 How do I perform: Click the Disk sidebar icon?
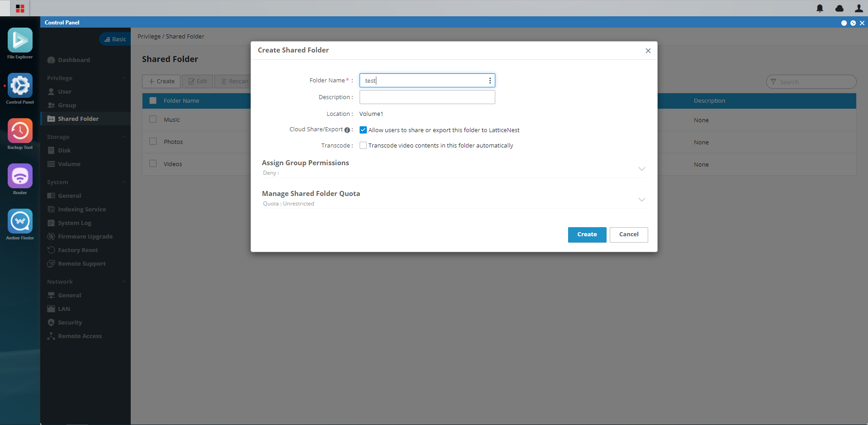tap(51, 150)
